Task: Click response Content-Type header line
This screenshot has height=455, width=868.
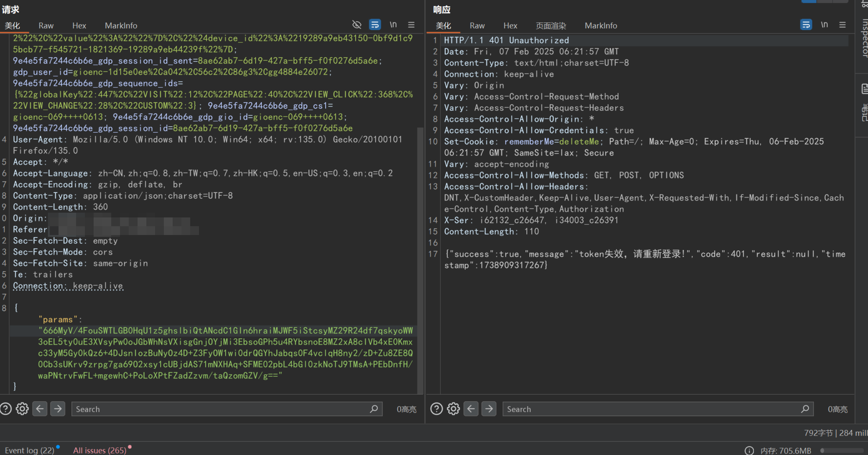Action: pyautogui.click(x=536, y=63)
